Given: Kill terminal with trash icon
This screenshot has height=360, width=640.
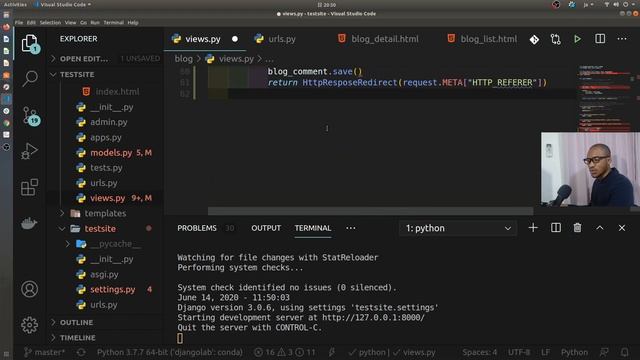Looking at the screenshot, I should [x=577, y=228].
